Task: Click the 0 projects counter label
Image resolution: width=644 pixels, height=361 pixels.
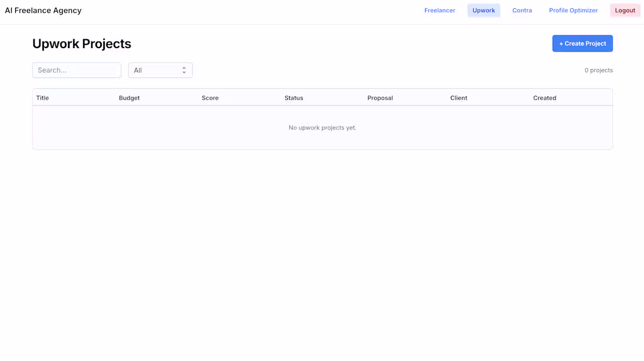Action: pyautogui.click(x=598, y=70)
